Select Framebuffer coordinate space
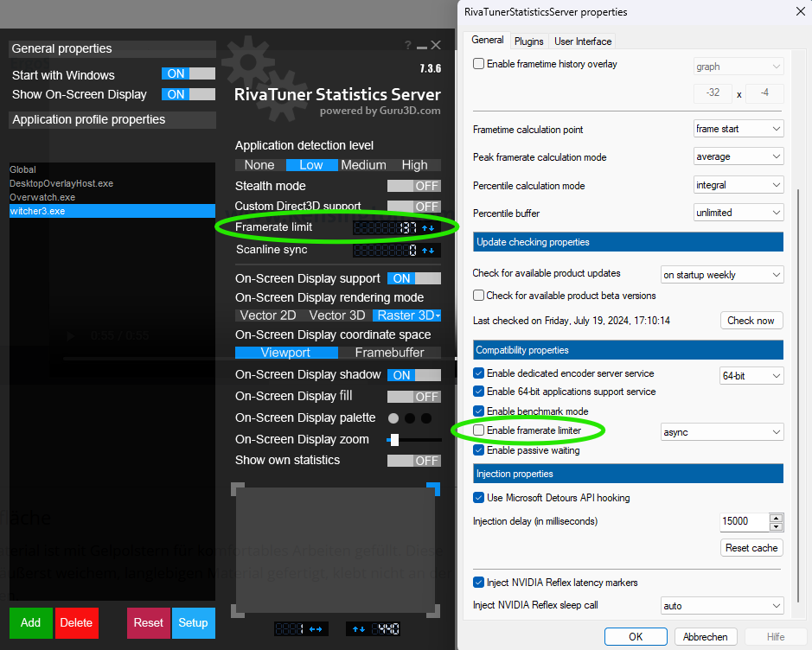This screenshot has height=650, width=812. (389, 353)
